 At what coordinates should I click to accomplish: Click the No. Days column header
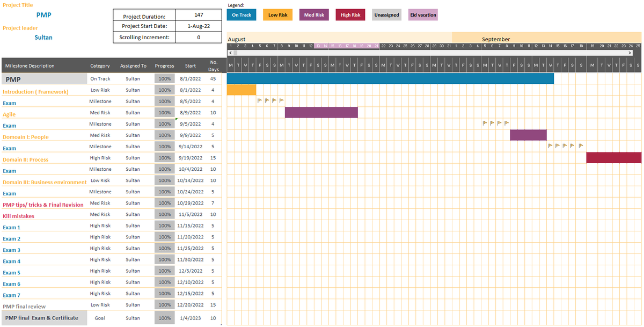(x=214, y=66)
